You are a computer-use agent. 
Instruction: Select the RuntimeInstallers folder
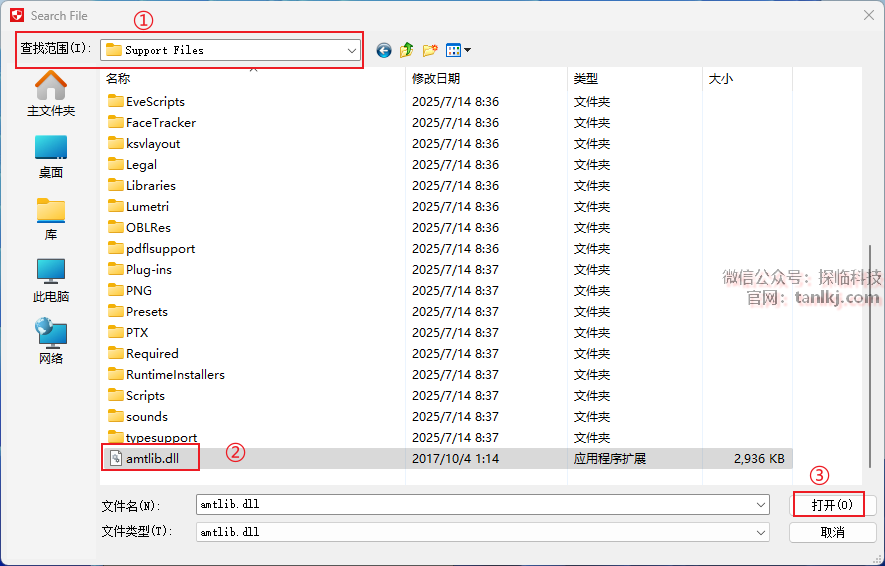[176, 375]
